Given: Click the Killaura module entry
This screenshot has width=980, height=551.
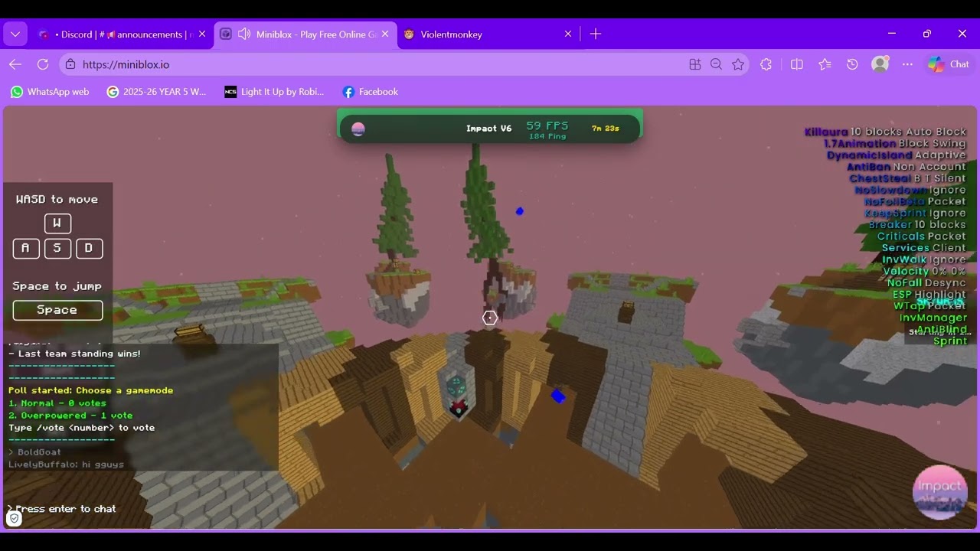Looking at the screenshot, I should coord(885,132).
